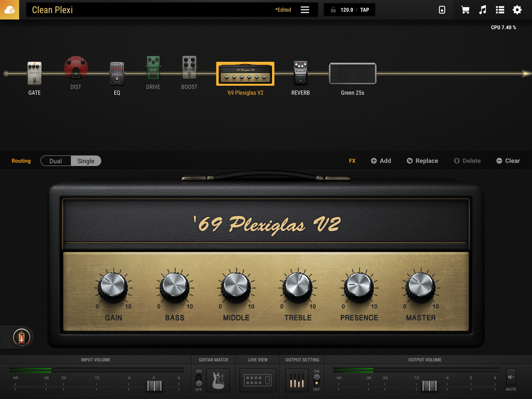Toggle the tempo lock icon
This screenshot has width=532, height=399.
tap(333, 10)
